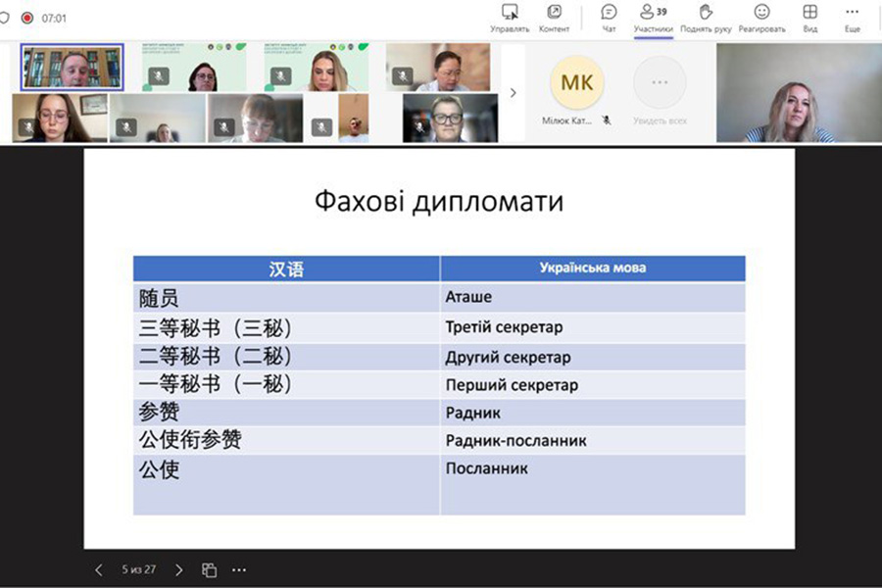882x588 pixels.
Task: Click the Мілюк Кат participant name label
Action: (x=567, y=121)
